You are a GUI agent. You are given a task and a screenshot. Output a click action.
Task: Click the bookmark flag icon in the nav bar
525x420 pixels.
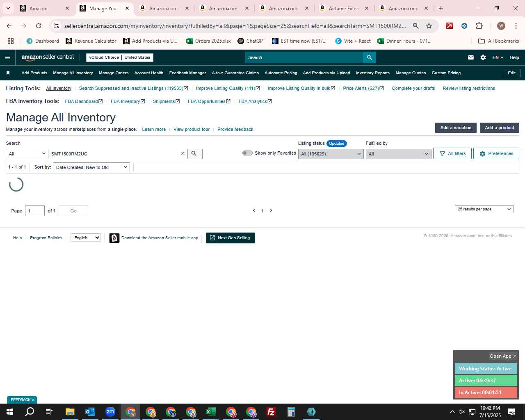8,73
